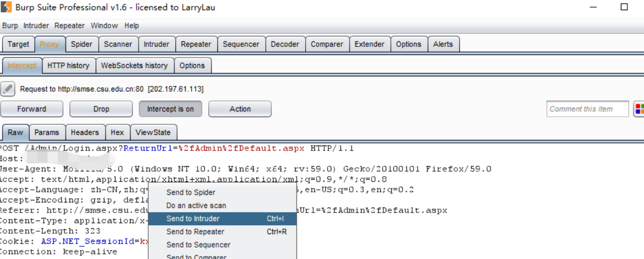The height and width of the screenshot is (259, 644).
Task: Select the Proxy tab
Action: click(49, 44)
